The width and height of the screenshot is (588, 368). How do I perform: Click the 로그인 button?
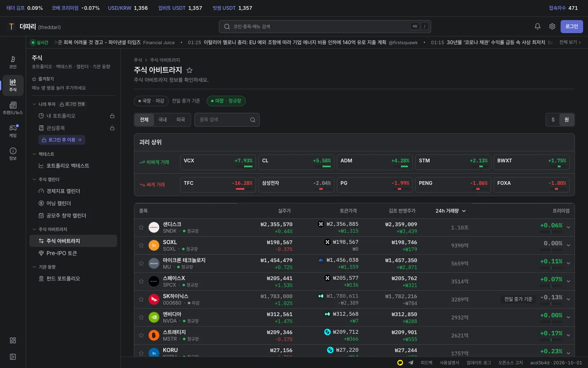click(572, 27)
